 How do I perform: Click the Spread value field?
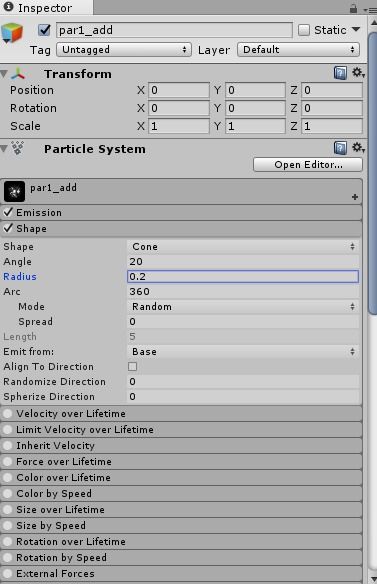243,321
